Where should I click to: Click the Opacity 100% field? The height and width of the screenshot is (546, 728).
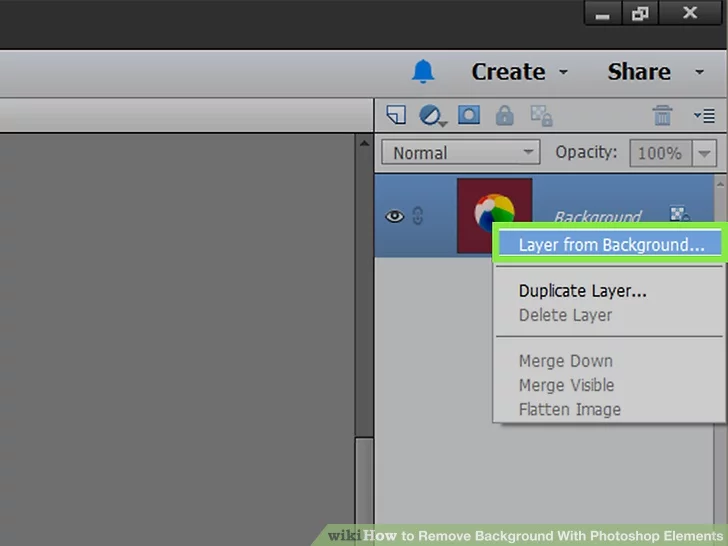tap(660, 153)
